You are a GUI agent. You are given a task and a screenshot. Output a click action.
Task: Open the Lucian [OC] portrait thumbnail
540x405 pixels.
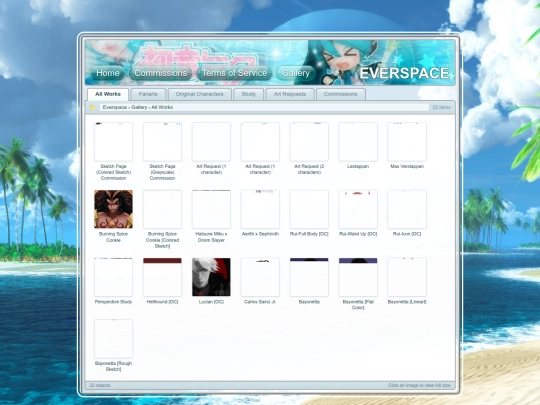pyautogui.click(x=211, y=277)
